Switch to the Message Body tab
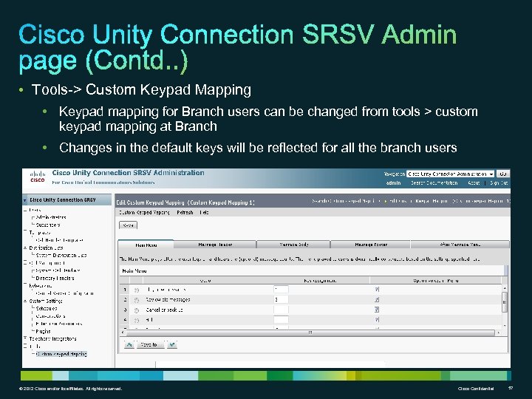The image size is (532, 399). point(293,245)
